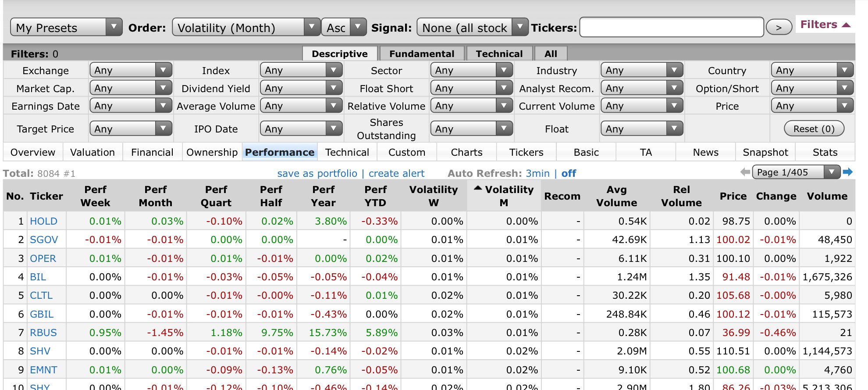This screenshot has width=868, height=390.
Task: Open the Exchange filter dropdown
Action: coord(131,70)
